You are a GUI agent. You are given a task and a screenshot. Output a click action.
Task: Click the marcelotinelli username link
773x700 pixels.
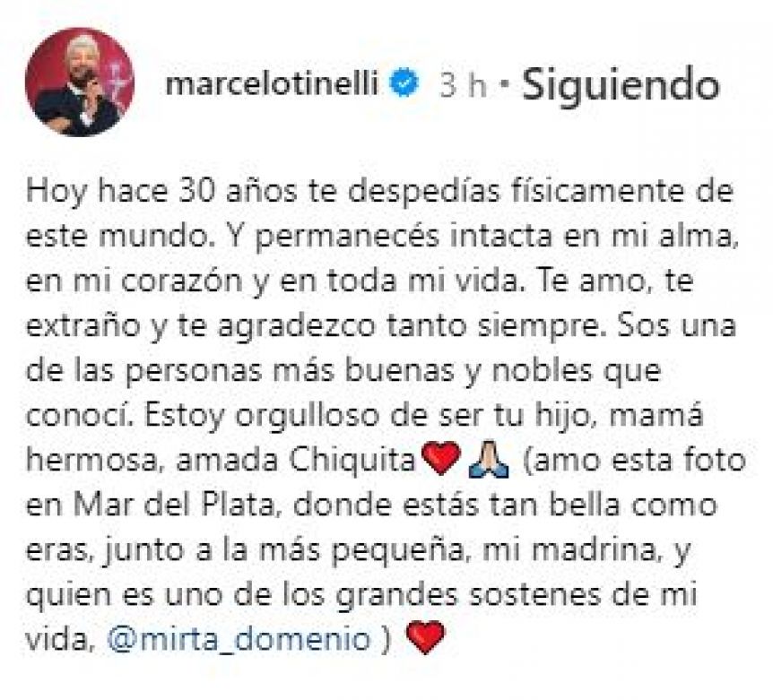point(272,82)
